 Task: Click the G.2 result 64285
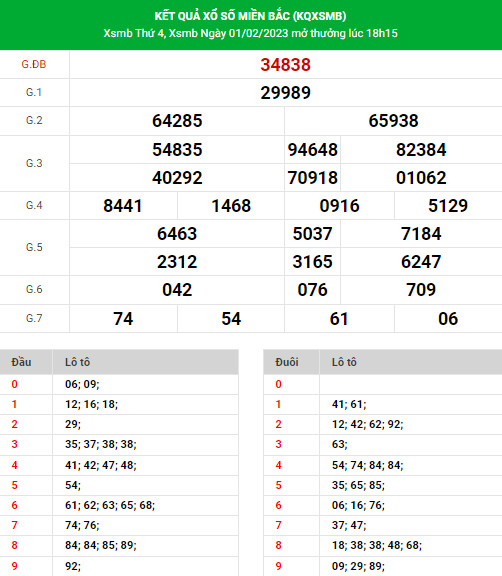point(177,121)
